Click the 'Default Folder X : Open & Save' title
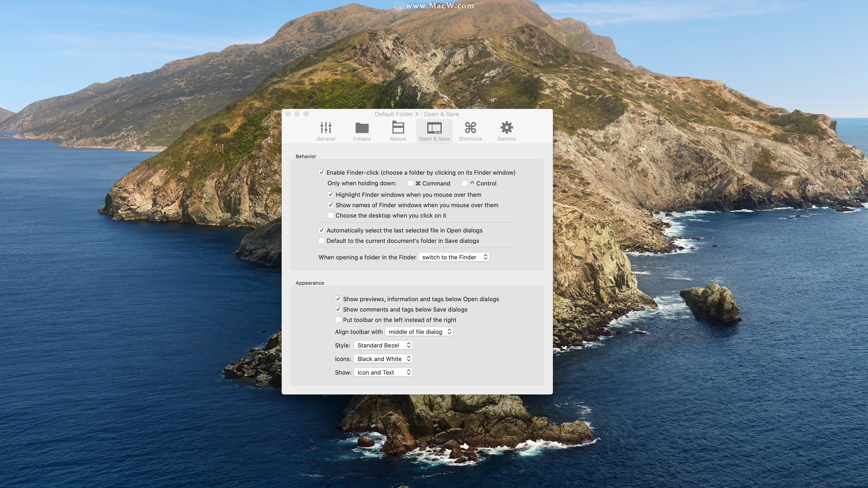868x488 pixels. click(x=417, y=114)
